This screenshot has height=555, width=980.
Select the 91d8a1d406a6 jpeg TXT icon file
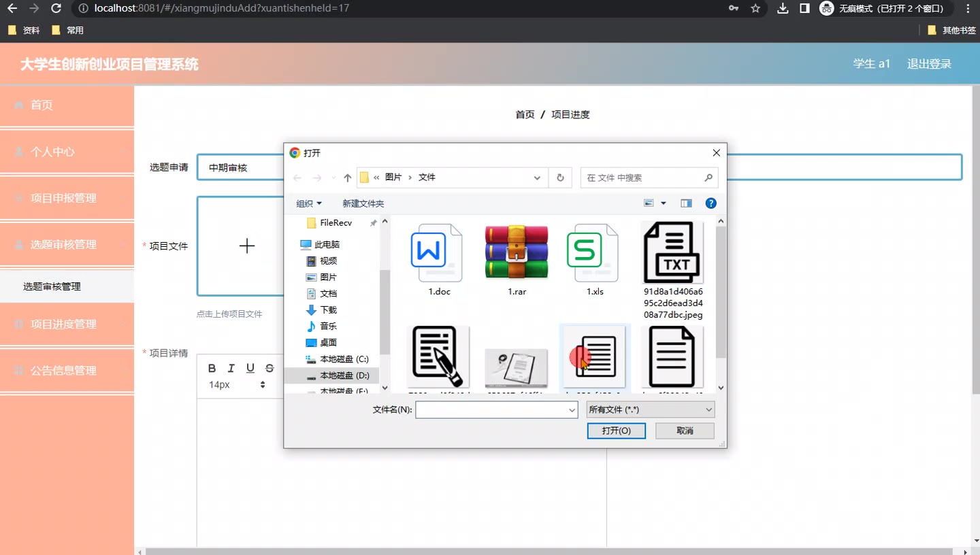pyautogui.click(x=673, y=270)
